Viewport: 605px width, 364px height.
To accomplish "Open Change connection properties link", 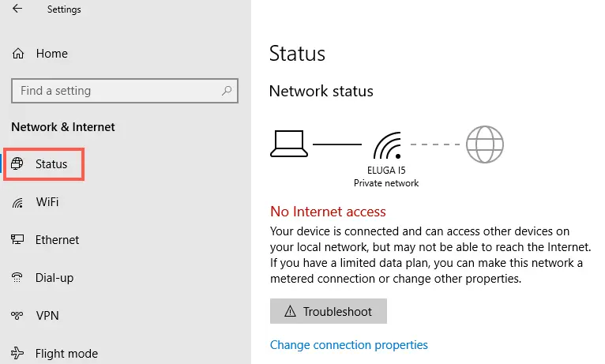I will pyautogui.click(x=348, y=345).
